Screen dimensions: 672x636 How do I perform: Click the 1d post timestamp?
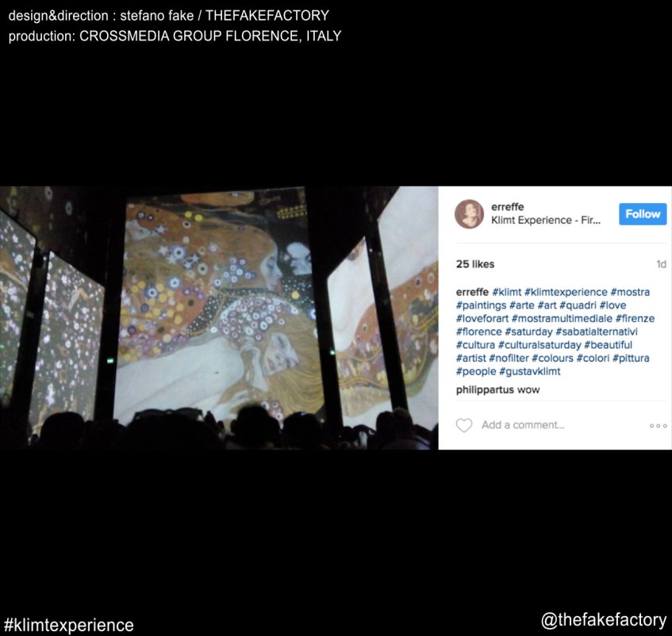click(x=661, y=264)
